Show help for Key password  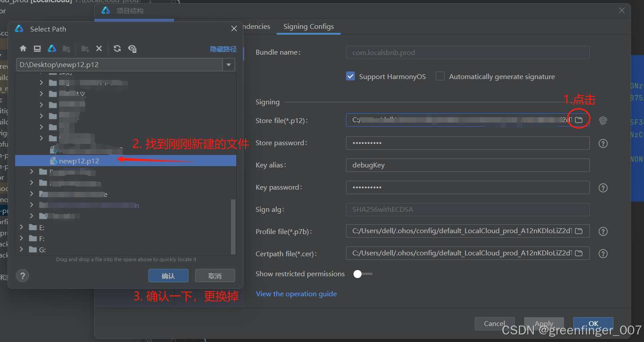(x=603, y=188)
